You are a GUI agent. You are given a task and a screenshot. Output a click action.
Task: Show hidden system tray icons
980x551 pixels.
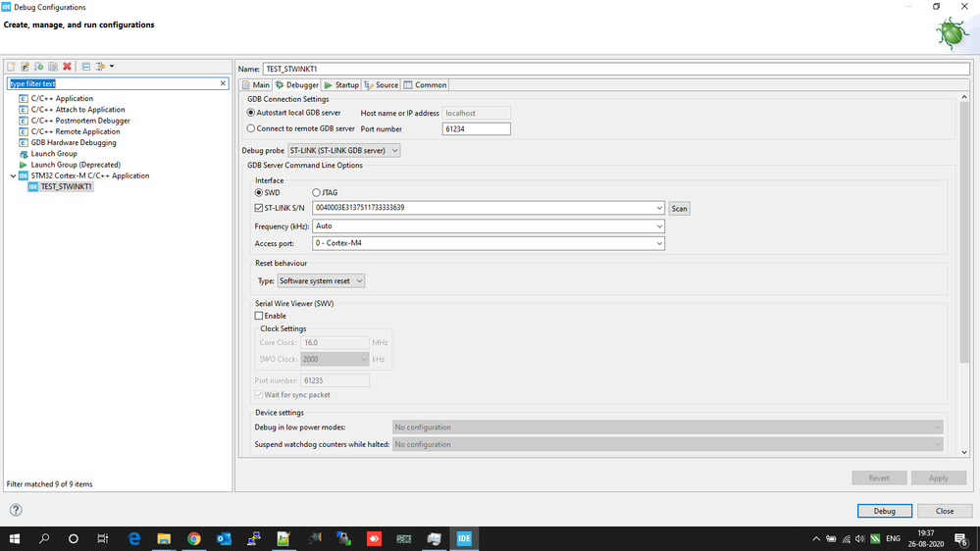click(815, 538)
